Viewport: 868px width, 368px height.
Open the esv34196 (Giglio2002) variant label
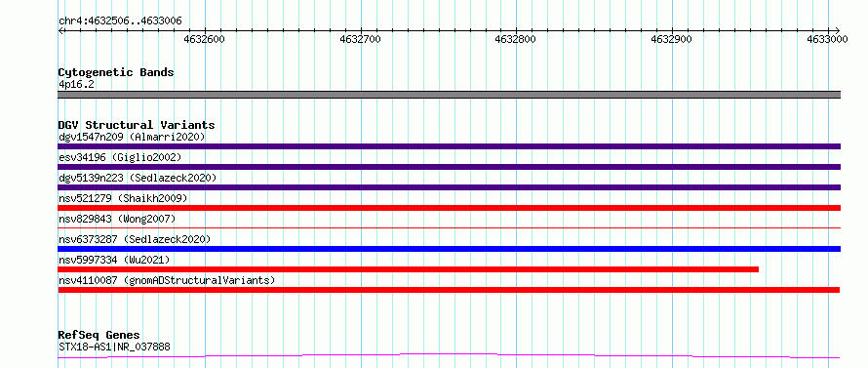coord(120,157)
